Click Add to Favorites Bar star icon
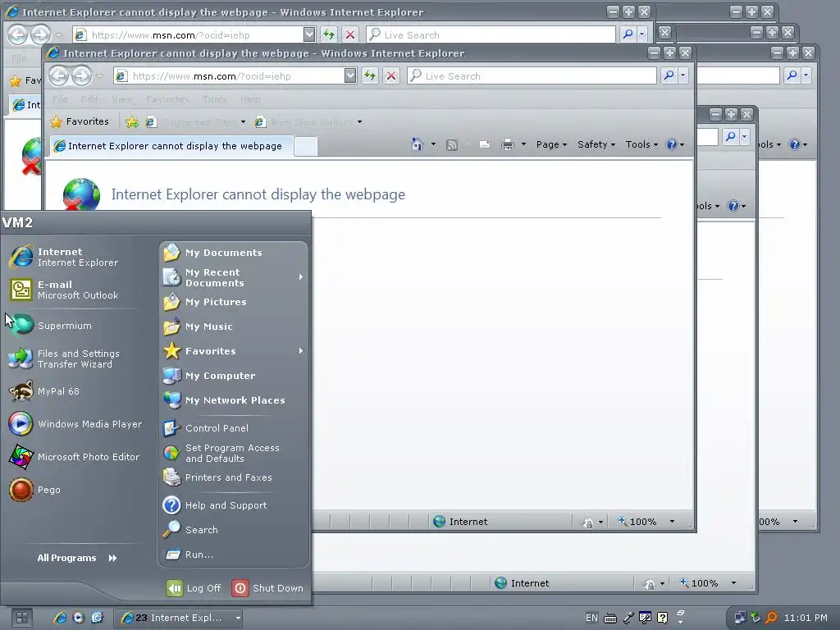 pyautogui.click(x=132, y=122)
